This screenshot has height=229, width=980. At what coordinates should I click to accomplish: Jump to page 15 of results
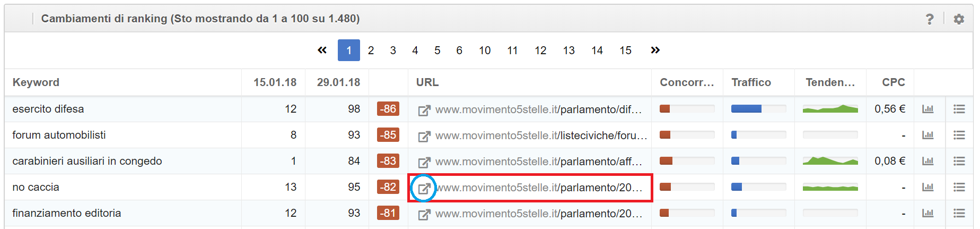pyautogui.click(x=625, y=50)
